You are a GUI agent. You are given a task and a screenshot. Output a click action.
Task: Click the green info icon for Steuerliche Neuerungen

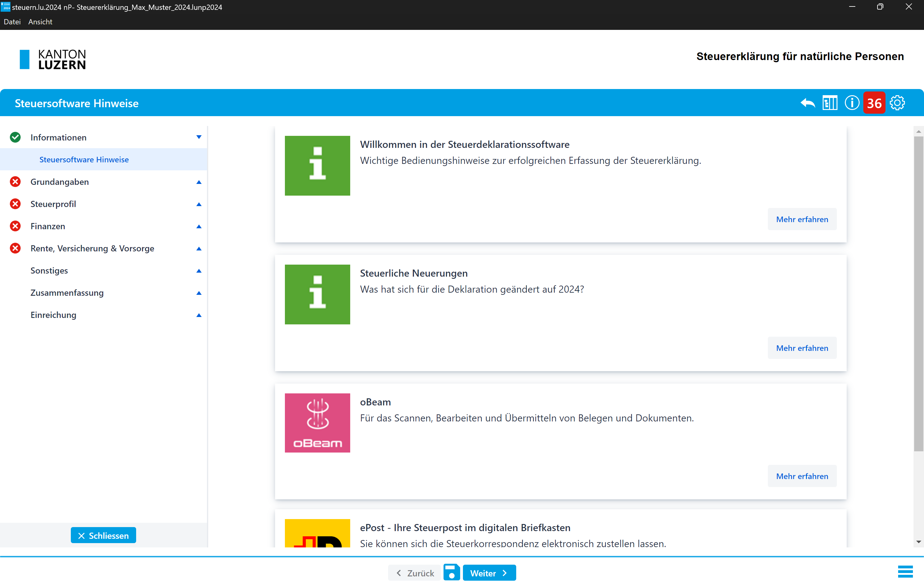pyautogui.click(x=317, y=295)
